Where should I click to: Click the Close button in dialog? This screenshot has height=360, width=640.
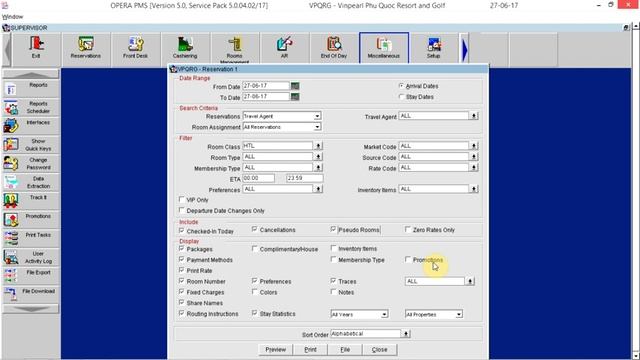click(380, 349)
